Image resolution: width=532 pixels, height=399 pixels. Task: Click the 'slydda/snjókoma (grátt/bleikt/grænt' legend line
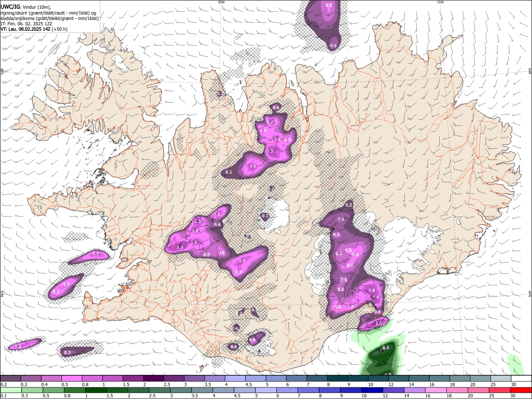tap(49, 18)
